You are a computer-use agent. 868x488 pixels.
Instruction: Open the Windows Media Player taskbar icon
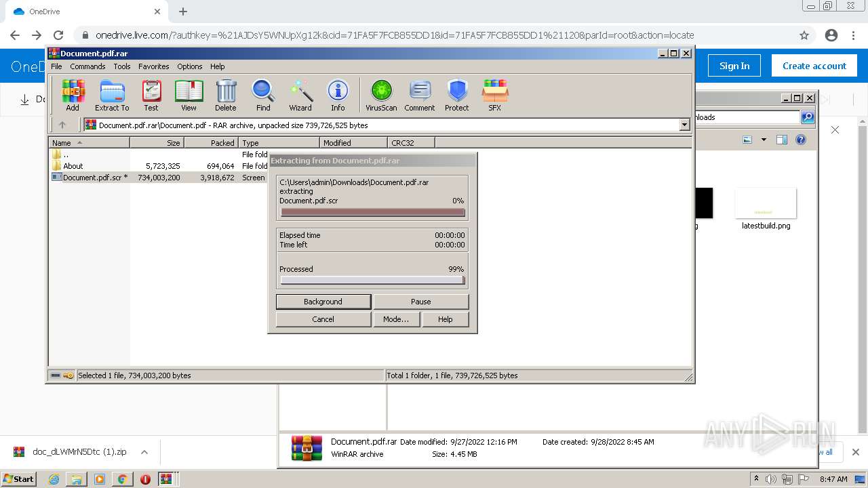tap(100, 479)
